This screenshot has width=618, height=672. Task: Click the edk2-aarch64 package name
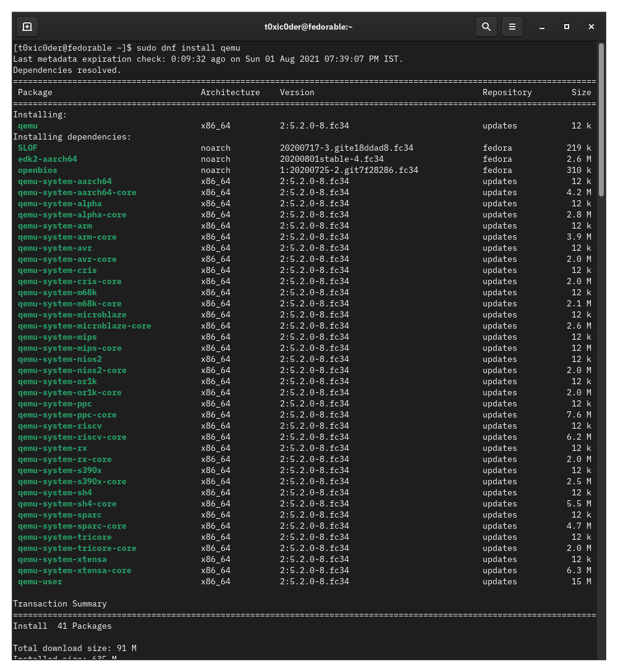pos(47,159)
